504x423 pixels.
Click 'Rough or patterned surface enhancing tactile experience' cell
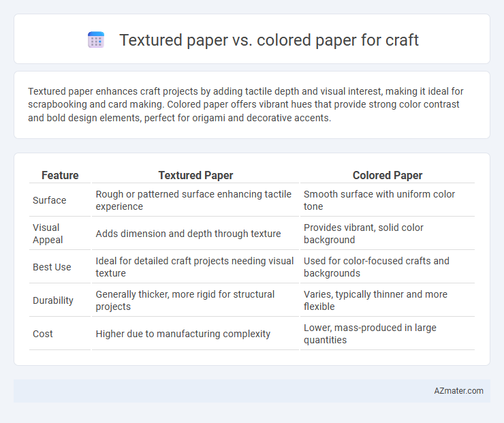[x=195, y=200]
